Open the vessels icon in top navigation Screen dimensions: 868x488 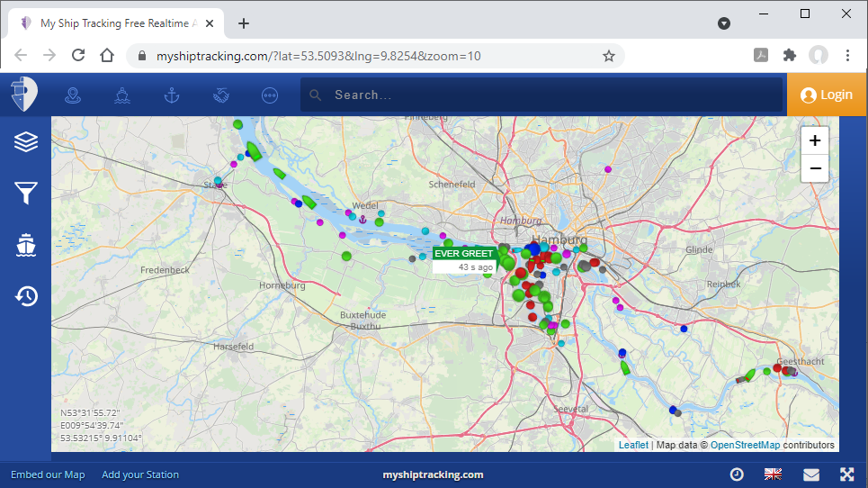[x=122, y=95]
